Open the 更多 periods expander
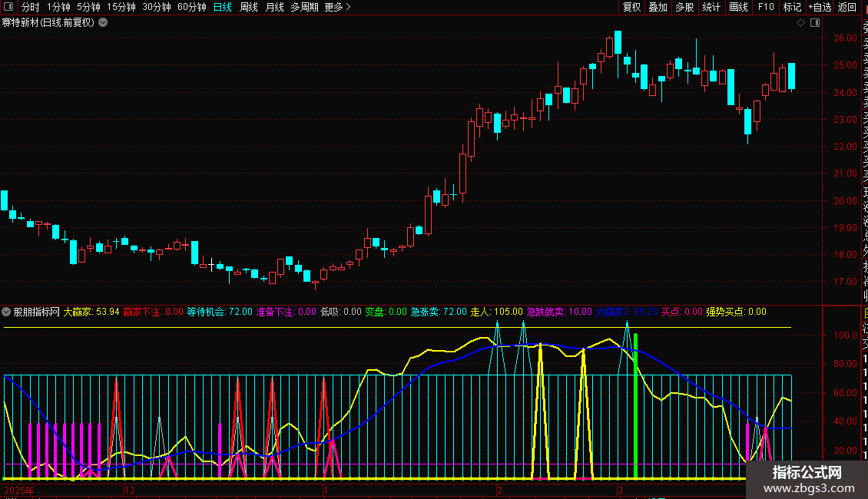Viewport: 868px width, 499px height. pos(337,7)
